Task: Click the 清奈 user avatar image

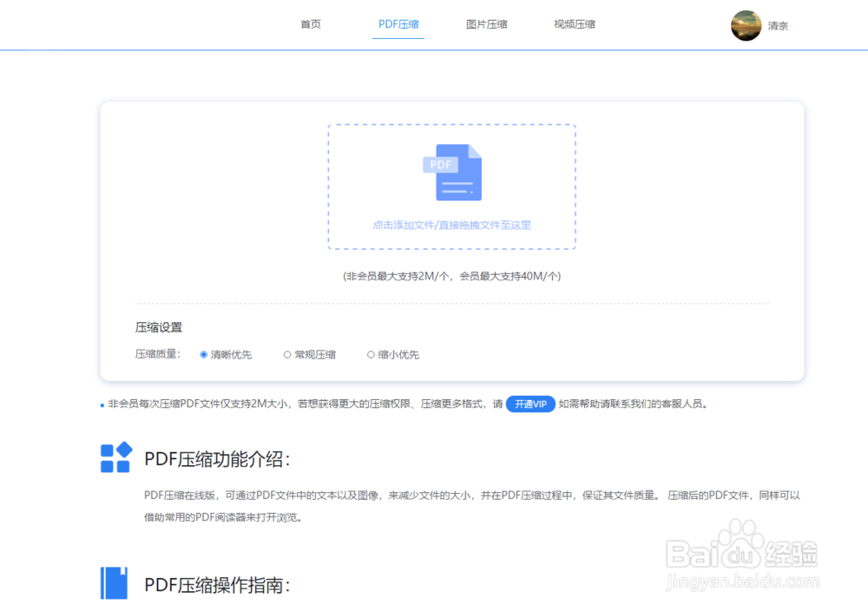Action: (745, 25)
